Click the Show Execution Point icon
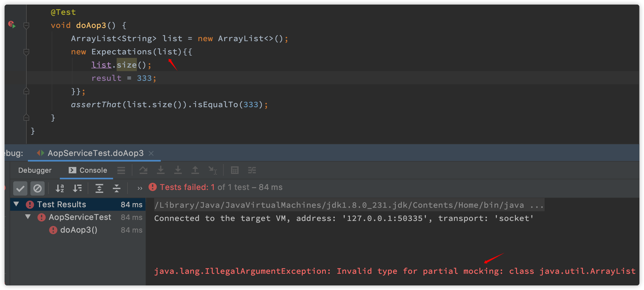Viewport: 644px width, 290px height. click(121, 170)
